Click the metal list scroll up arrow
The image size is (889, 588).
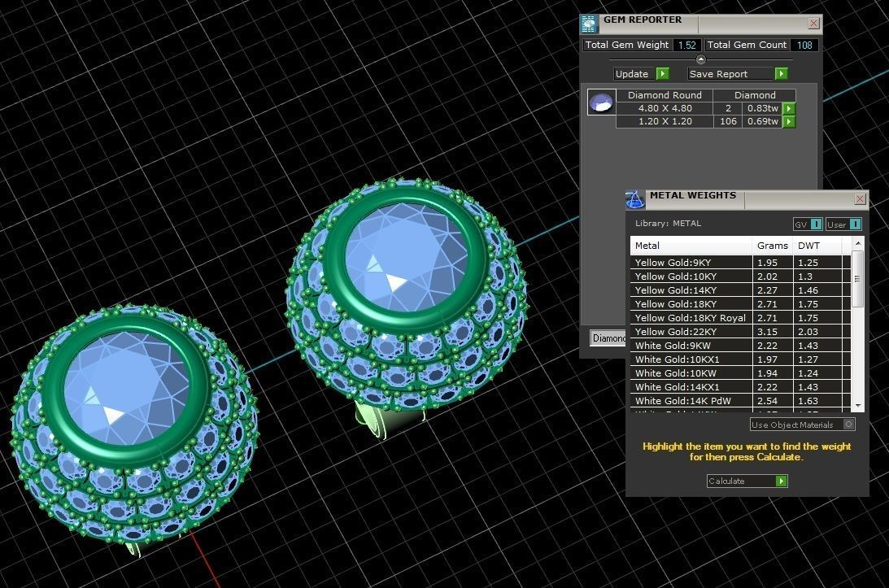tap(858, 243)
